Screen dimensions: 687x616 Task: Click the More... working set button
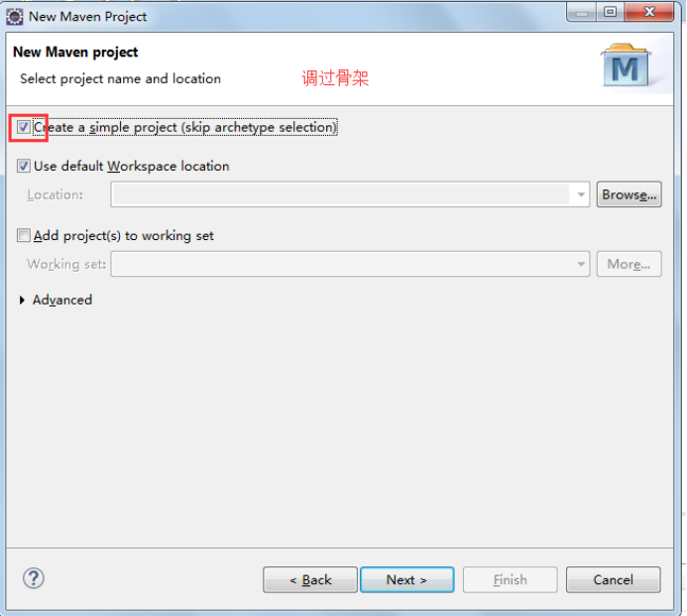pyautogui.click(x=629, y=264)
